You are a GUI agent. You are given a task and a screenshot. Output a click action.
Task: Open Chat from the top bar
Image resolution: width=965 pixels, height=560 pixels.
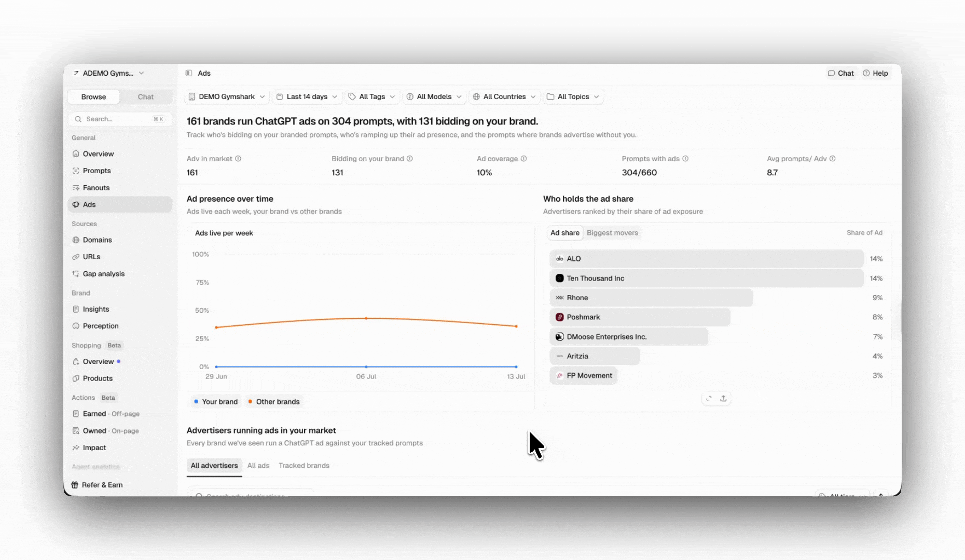click(x=840, y=73)
